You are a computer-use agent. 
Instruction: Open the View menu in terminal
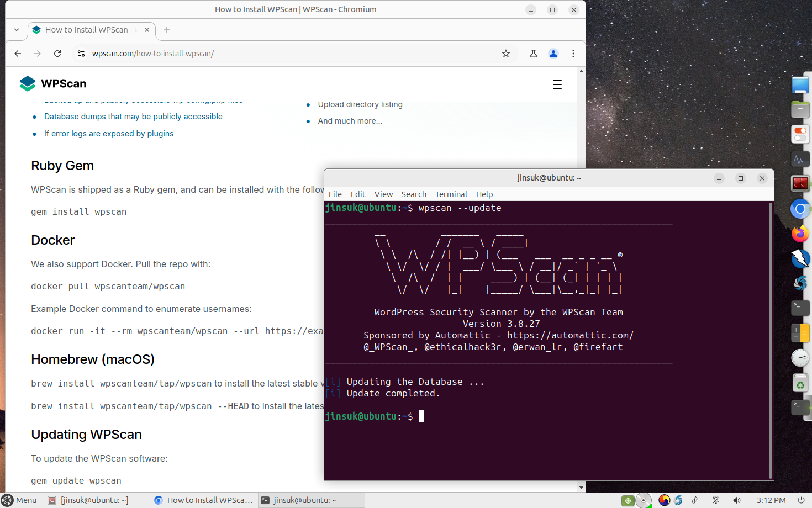point(383,194)
